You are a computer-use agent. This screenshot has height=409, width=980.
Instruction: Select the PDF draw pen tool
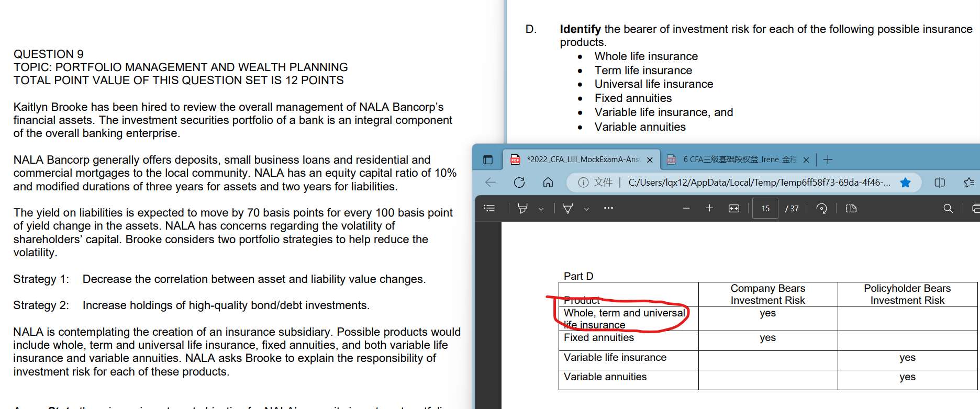(x=567, y=208)
